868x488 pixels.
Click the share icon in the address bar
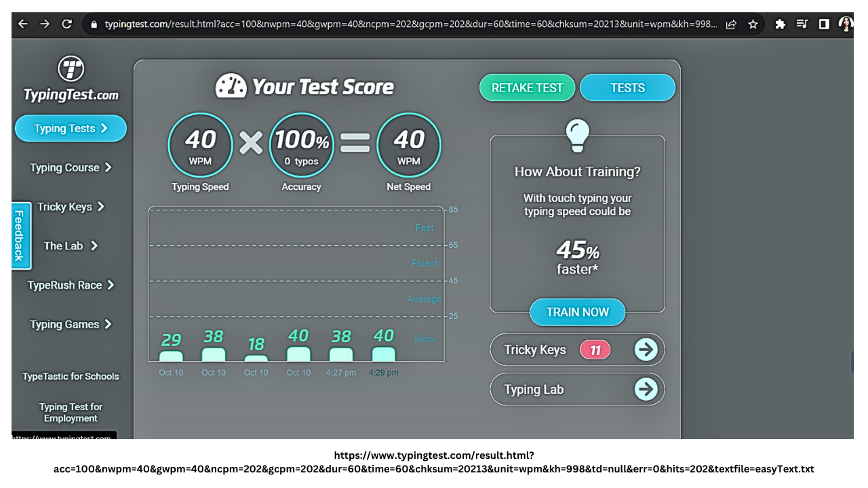pyautogui.click(x=731, y=24)
